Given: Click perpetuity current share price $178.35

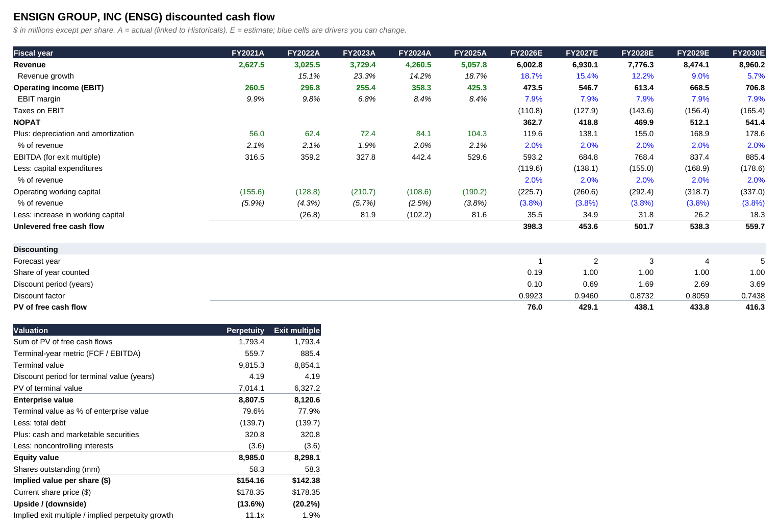Looking at the screenshot, I should 250,492.
